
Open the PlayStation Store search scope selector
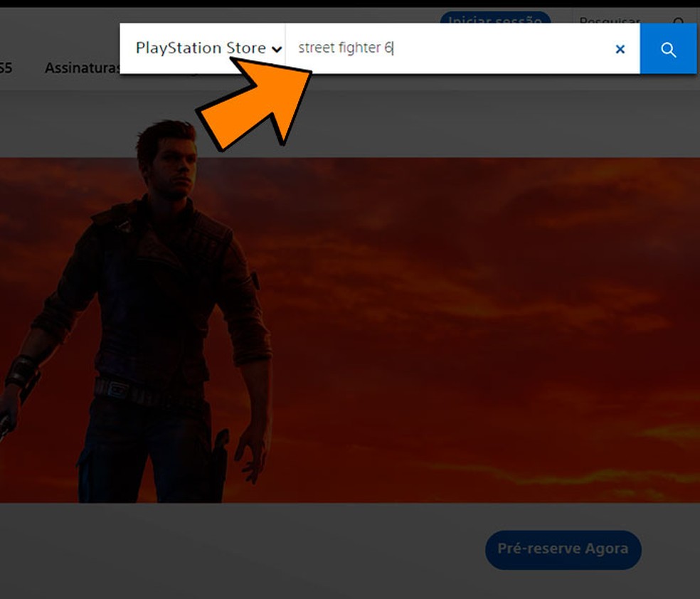pyautogui.click(x=201, y=48)
